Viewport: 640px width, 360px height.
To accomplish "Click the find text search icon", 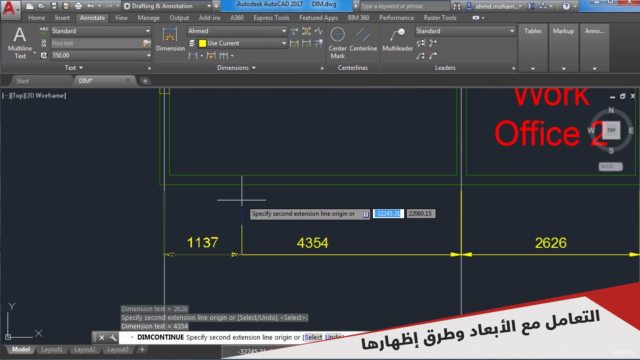I will pyautogui.click(x=147, y=43).
